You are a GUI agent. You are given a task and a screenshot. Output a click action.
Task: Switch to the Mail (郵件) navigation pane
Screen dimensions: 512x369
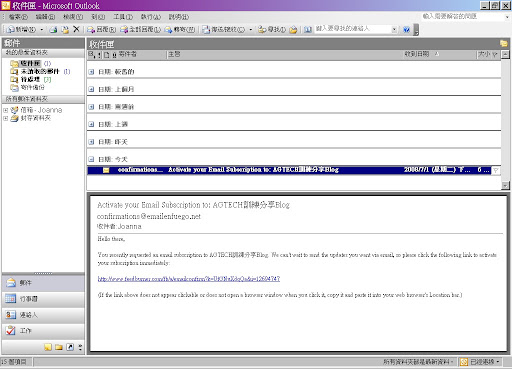[43, 283]
